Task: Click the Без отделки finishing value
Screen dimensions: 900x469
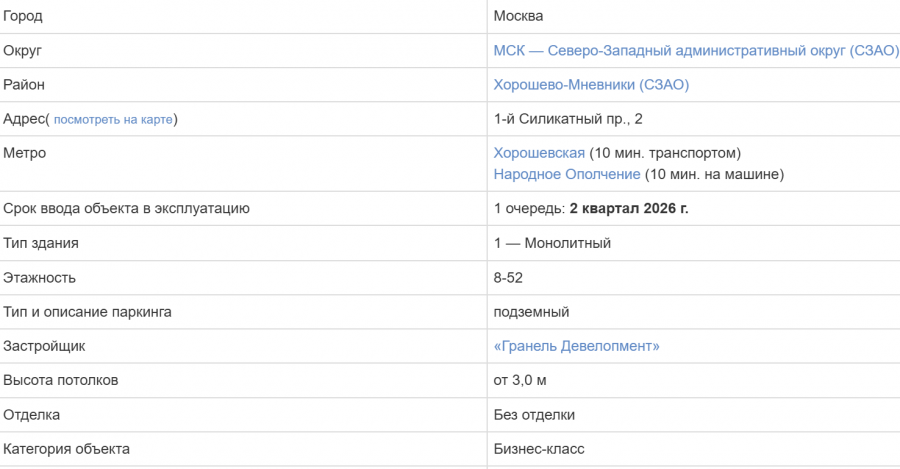Action: (x=534, y=415)
